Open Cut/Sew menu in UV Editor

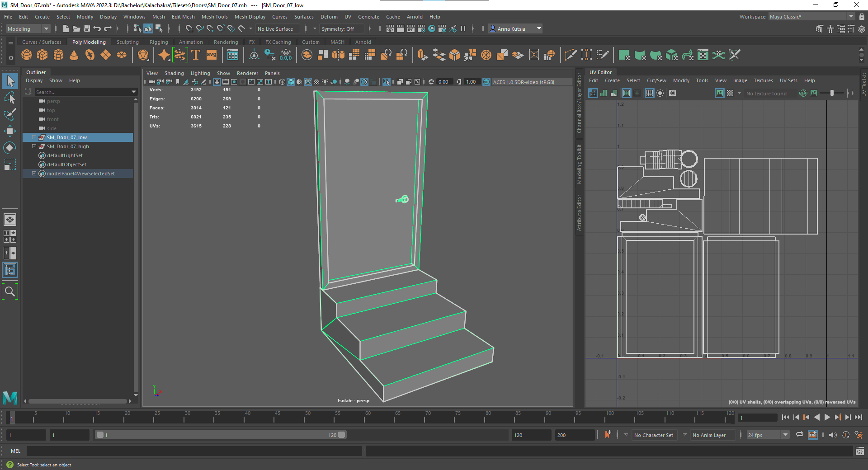[656, 80]
